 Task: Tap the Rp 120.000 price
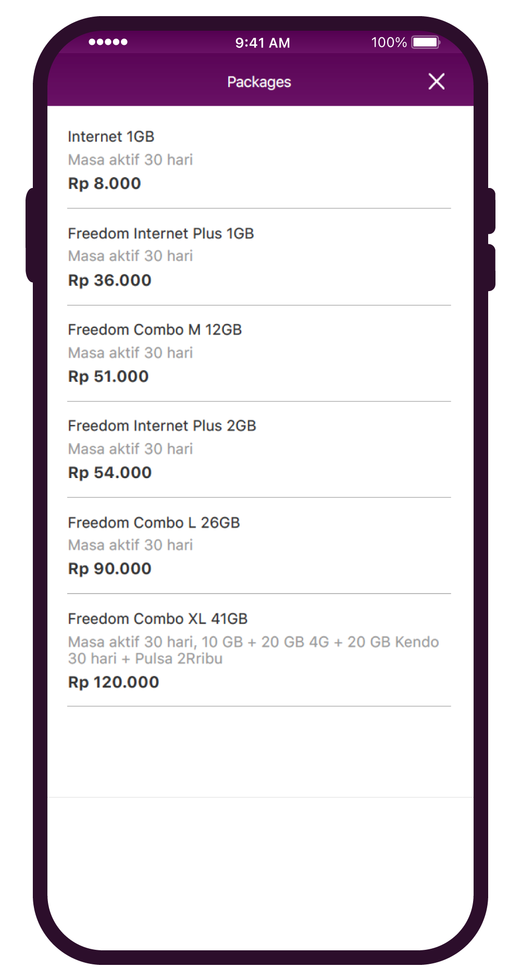pos(113,682)
